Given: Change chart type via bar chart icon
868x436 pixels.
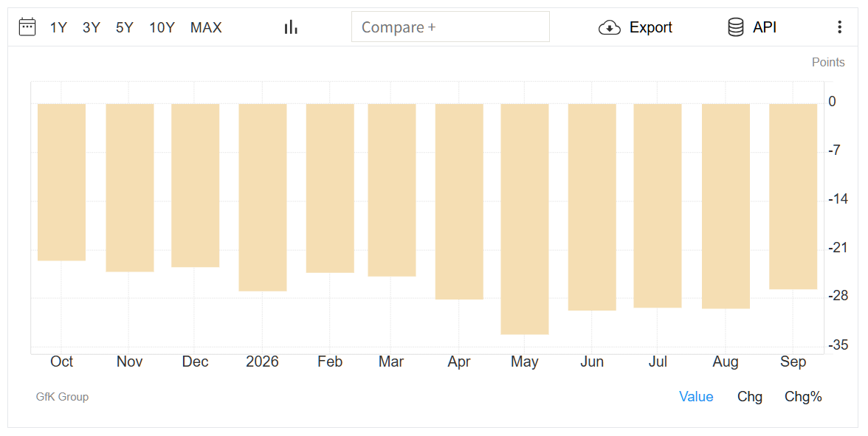Looking at the screenshot, I should (291, 27).
